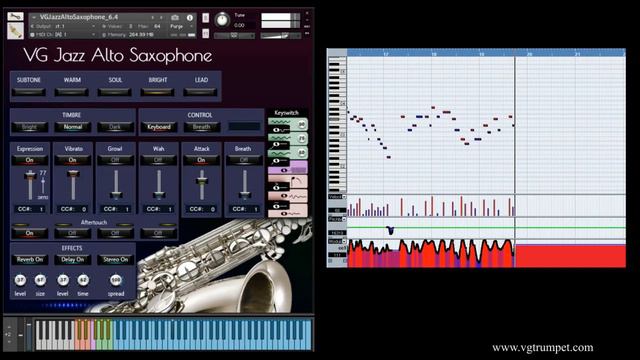Click the saxophone instrument thumbnail icon
The height and width of the screenshot is (360, 640).
pyautogui.click(x=15, y=31)
